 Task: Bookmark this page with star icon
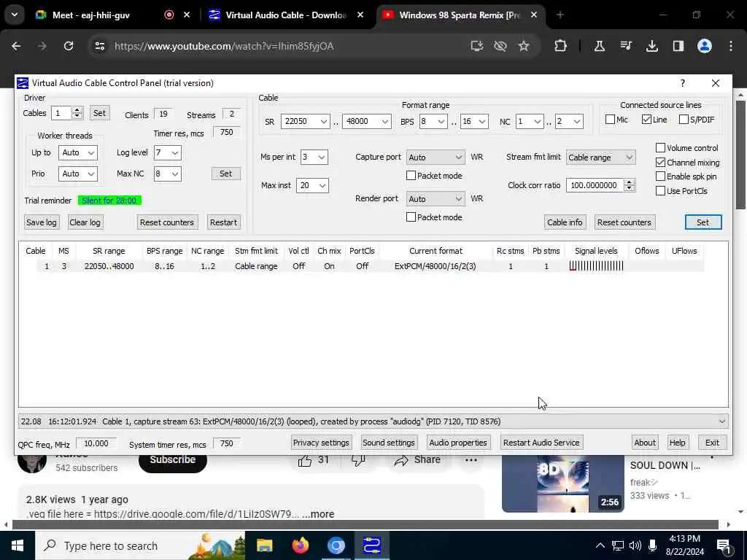pos(524,46)
